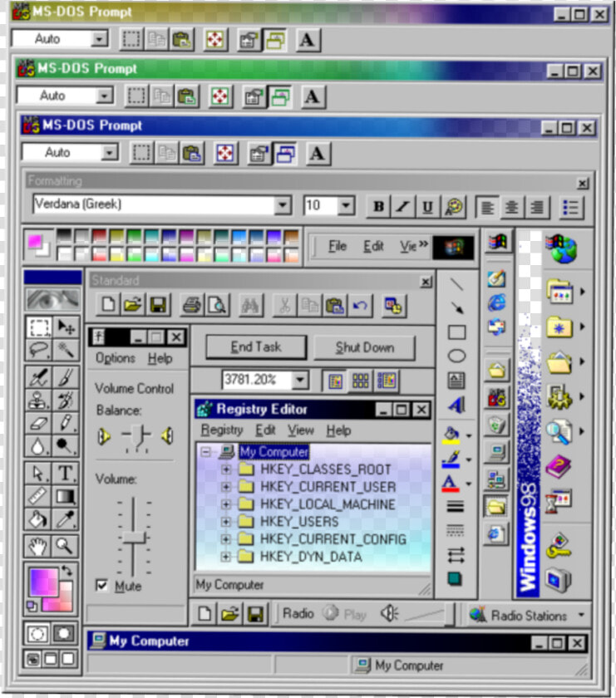Screen dimensions: 616x698
Task: Open the Help book icon
Action: (x=559, y=467)
